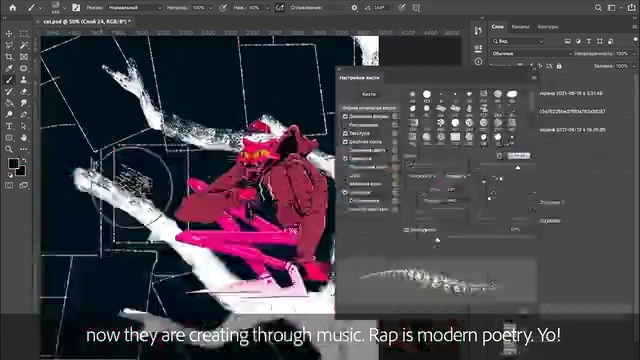Click the Кисти button in brush settings
Viewport: 640px width, 360px height.
tap(369, 94)
